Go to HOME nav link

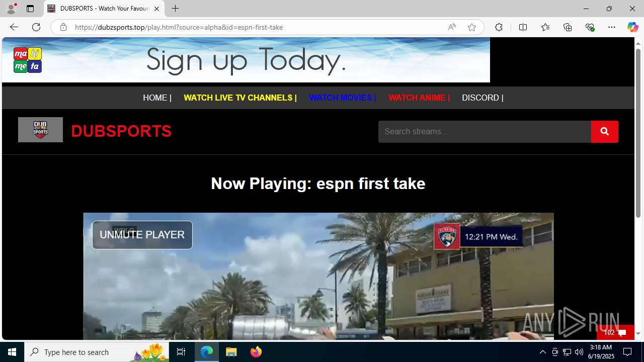157,98
